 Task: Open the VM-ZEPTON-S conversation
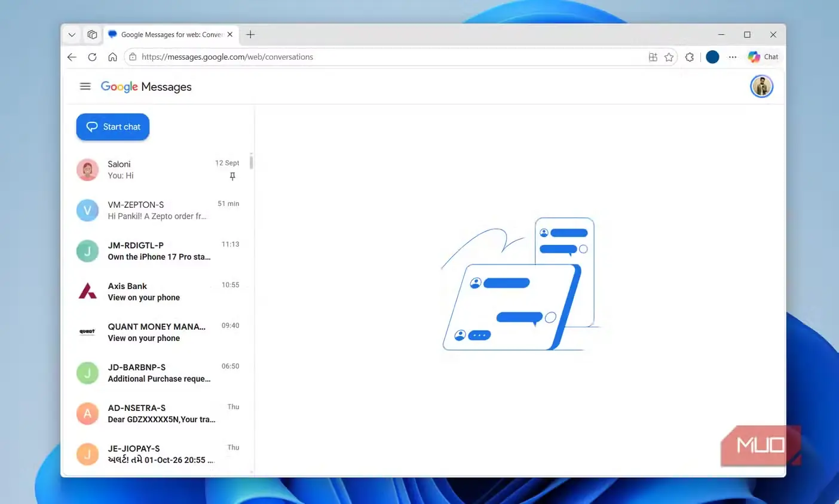[x=159, y=210]
